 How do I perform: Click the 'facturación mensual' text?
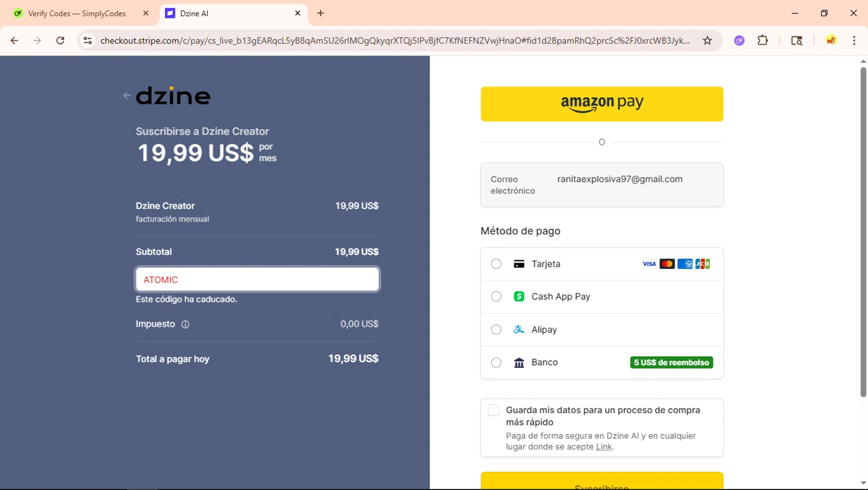[172, 219]
